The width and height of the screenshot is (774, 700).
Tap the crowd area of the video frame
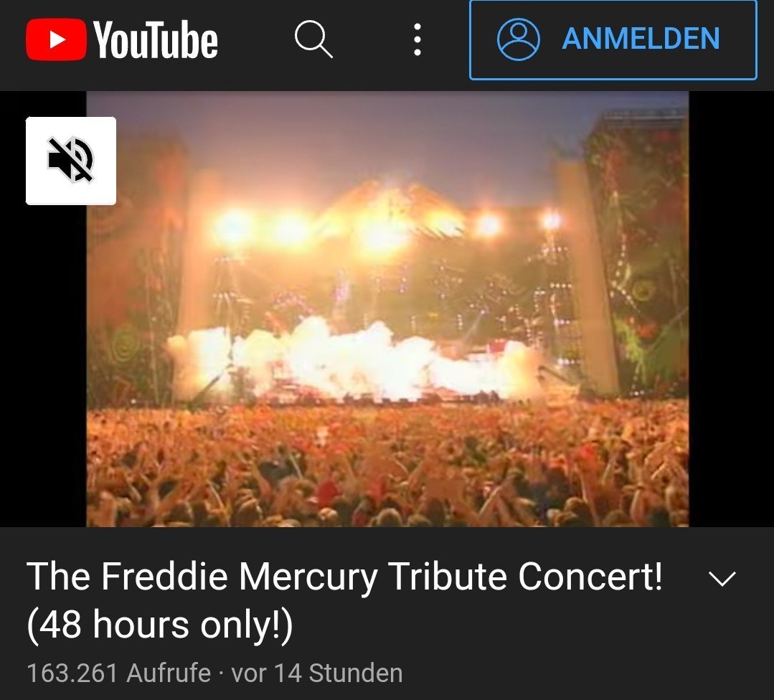click(387, 464)
